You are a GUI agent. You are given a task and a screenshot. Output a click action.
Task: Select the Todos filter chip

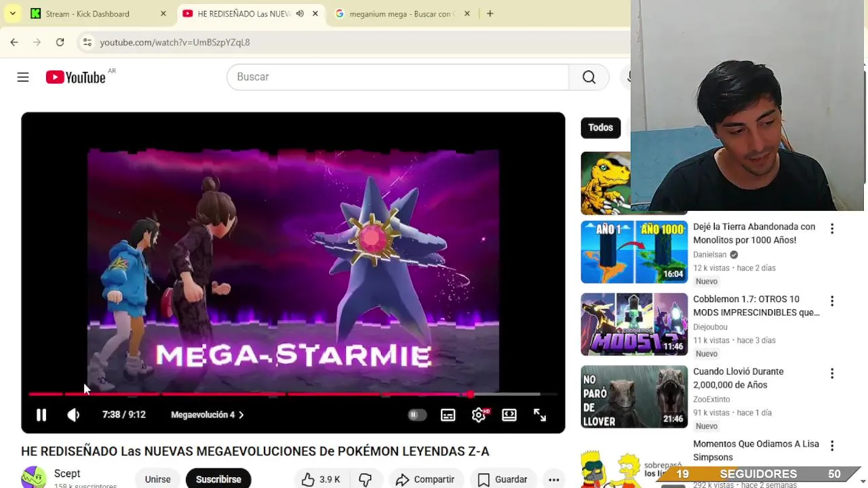(600, 127)
